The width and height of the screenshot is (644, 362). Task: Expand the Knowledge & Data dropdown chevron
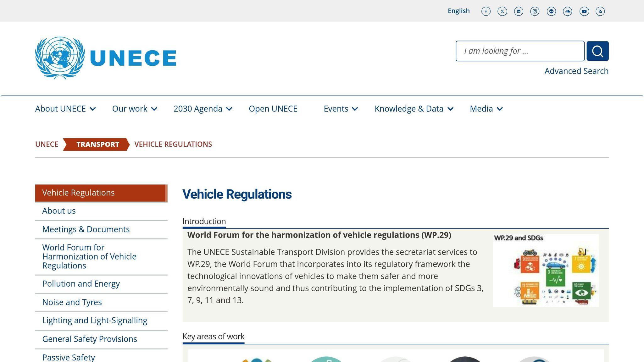pyautogui.click(x=451, y=109)
